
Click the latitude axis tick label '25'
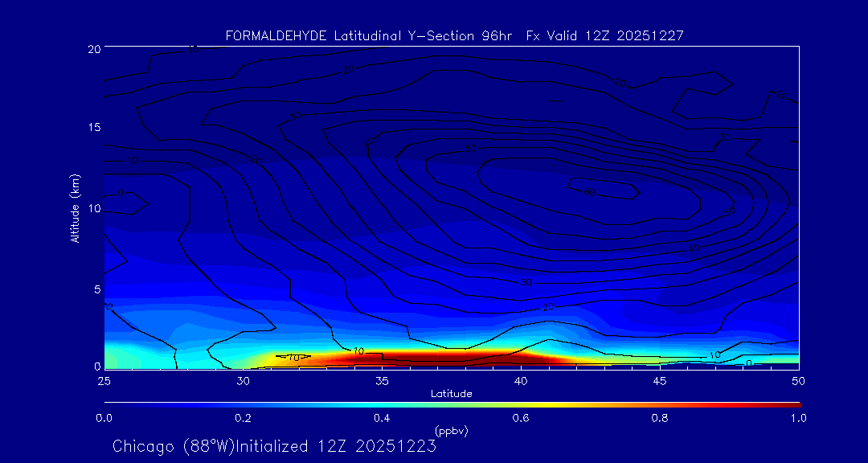[104, 381]
